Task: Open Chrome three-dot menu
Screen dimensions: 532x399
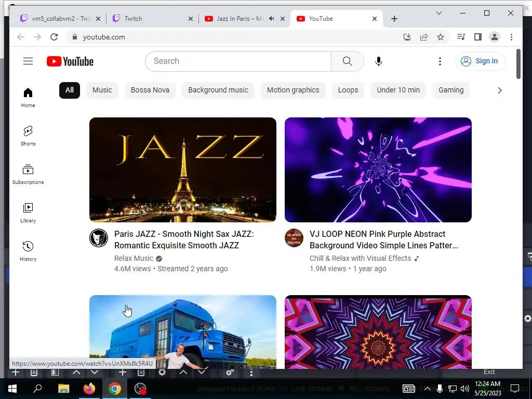Action: coord(511,37)
